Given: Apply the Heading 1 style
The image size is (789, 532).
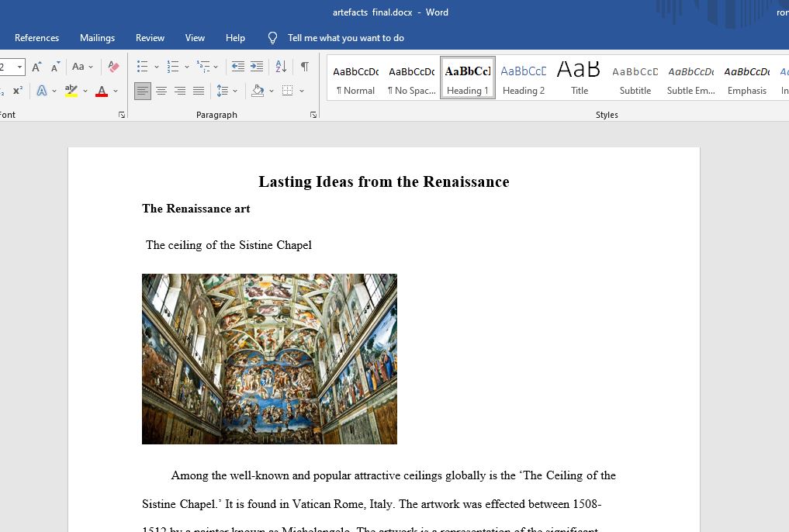Looking at the screenshot, I should 468,78.
